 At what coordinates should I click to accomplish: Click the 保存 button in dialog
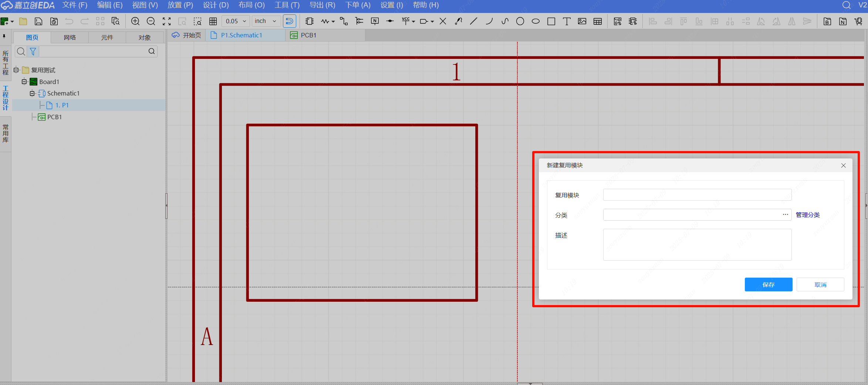tap(768, 285)
